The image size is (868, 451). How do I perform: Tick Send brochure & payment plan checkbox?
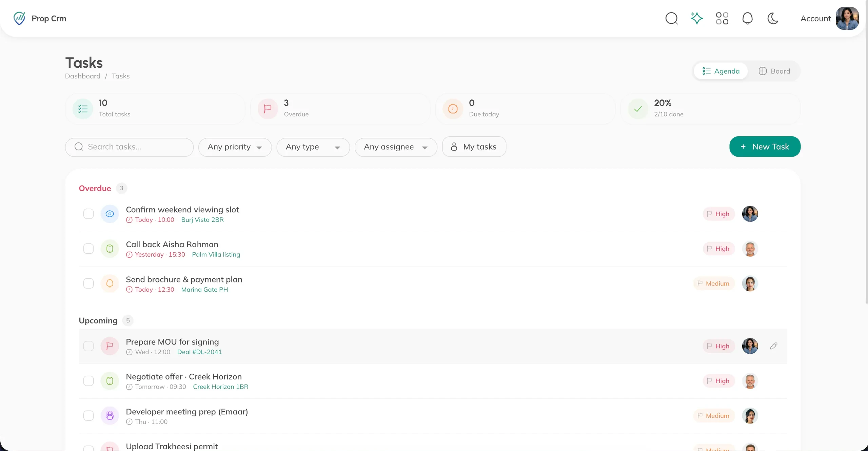coord(88,283)
